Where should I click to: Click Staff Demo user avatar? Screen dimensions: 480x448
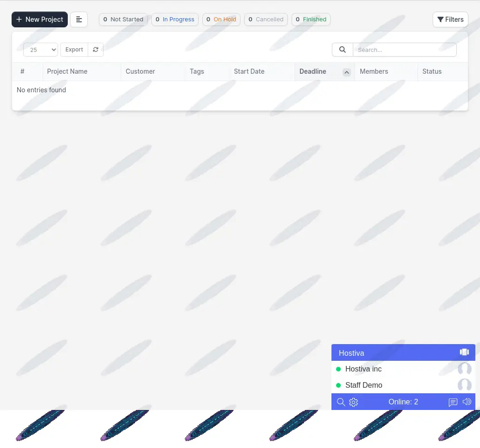tap(464, 385)
